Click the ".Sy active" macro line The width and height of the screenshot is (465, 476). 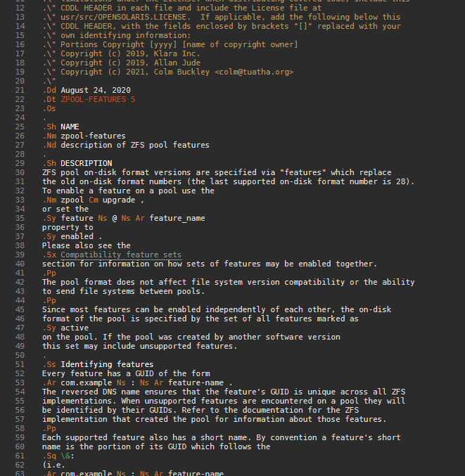click(65, 328)
